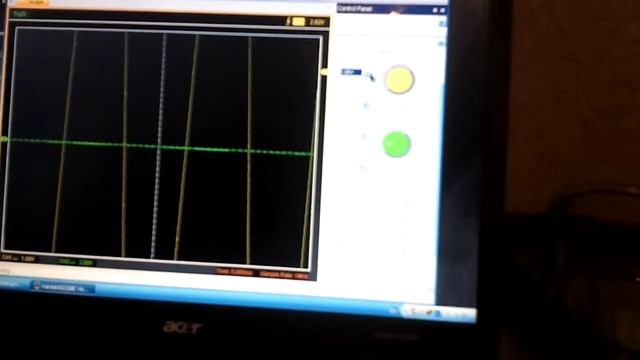Click the orange sample rate readout below the graph
This screenshot has width=640, height=360.
coord(284,275)
